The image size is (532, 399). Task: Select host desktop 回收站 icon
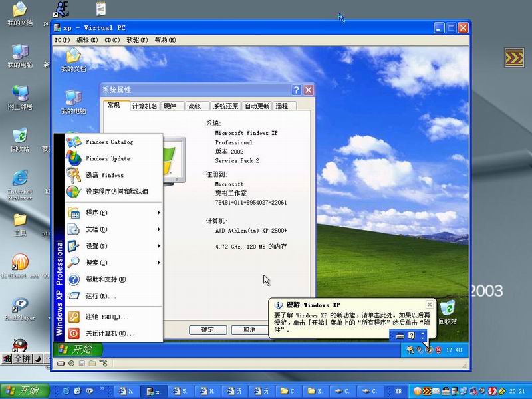[20, 140]
